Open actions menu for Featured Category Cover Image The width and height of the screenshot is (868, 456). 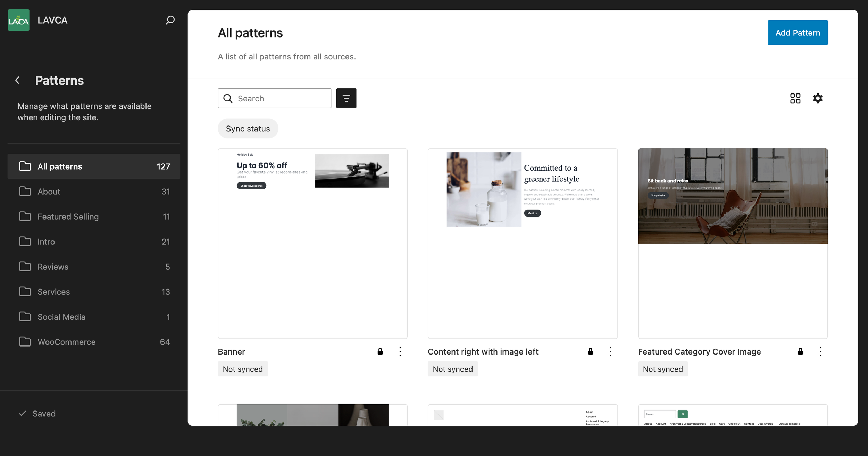coord(820,351)
